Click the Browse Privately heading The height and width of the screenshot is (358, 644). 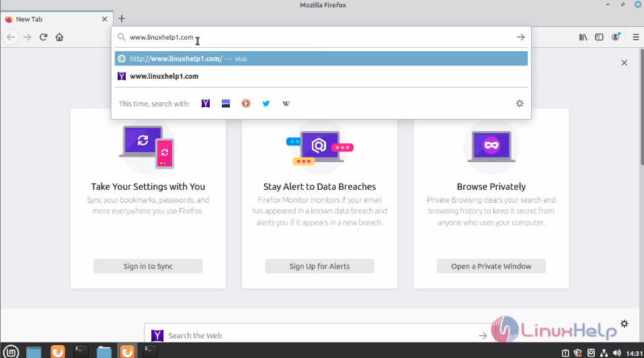(x=491, y=186)
